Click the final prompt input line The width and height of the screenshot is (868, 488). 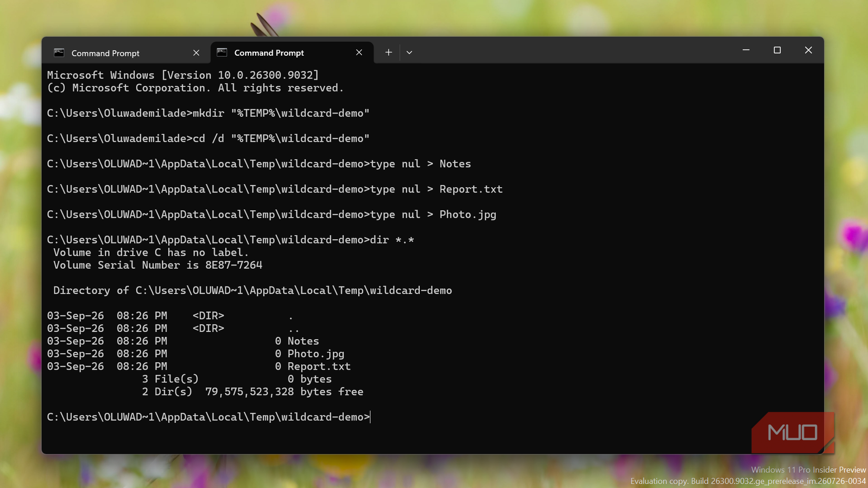(x=209, y=417)
